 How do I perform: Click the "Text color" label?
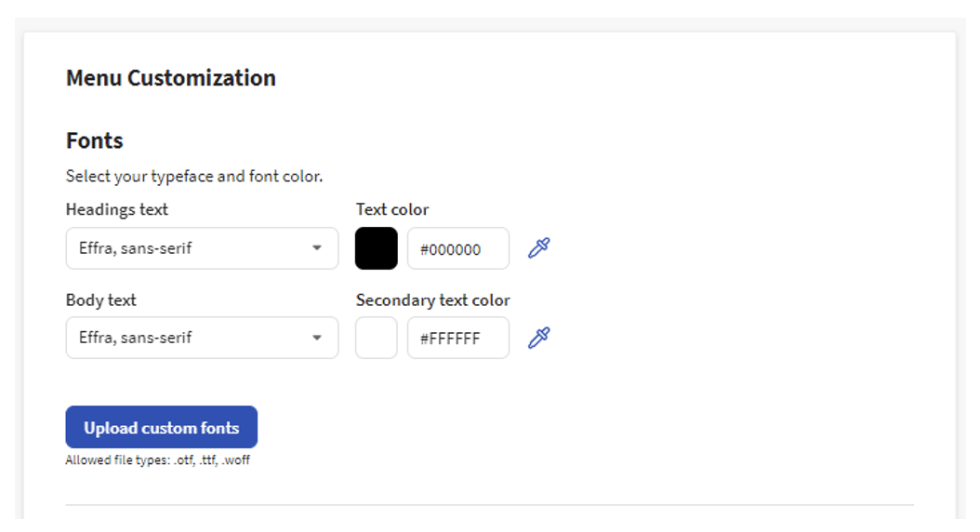(x=392, y=209)
